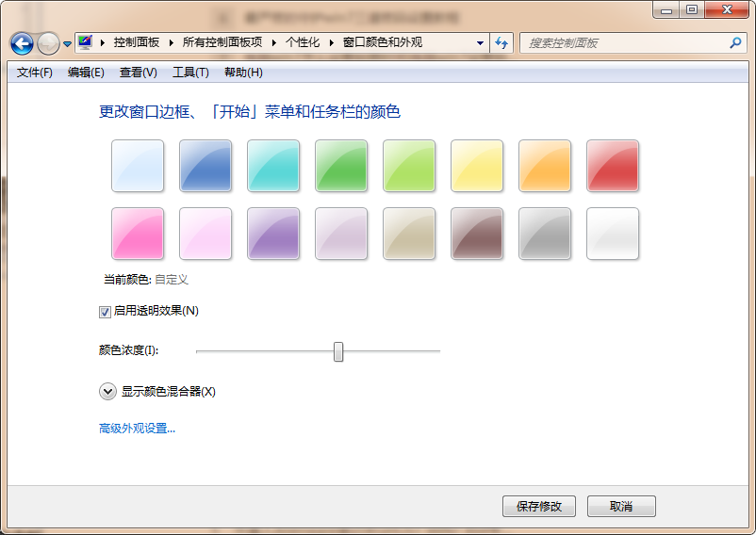Viewport: 756px width, 535px height.
Task: Open the 查看(V) menu
Action: click(139, 73)
